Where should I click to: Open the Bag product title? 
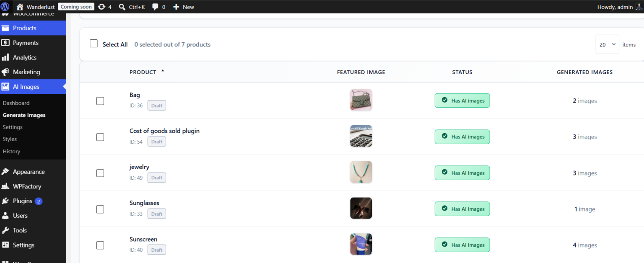pyautogui.click(x=135, y=95)
